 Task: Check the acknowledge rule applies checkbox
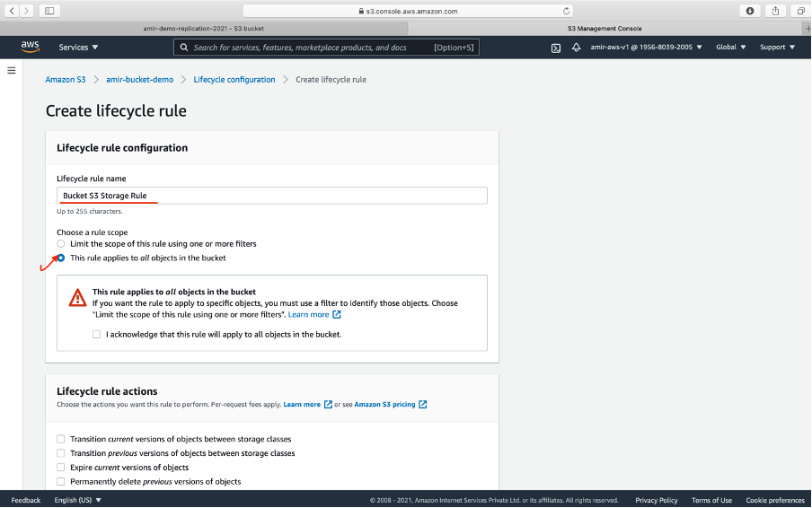point(96,334)
